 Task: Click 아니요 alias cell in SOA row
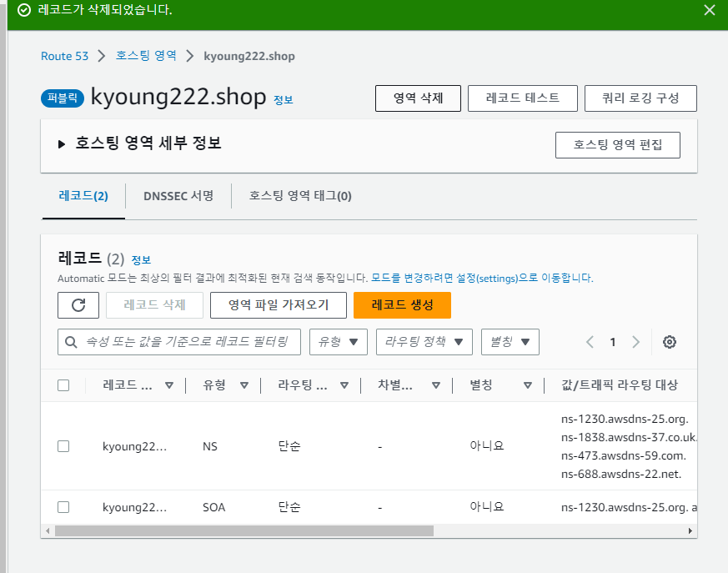[486, 506]
